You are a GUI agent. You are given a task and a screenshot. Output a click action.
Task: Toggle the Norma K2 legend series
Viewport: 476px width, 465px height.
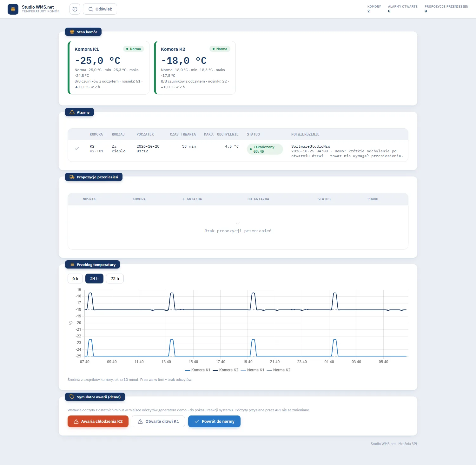point(278,370)
